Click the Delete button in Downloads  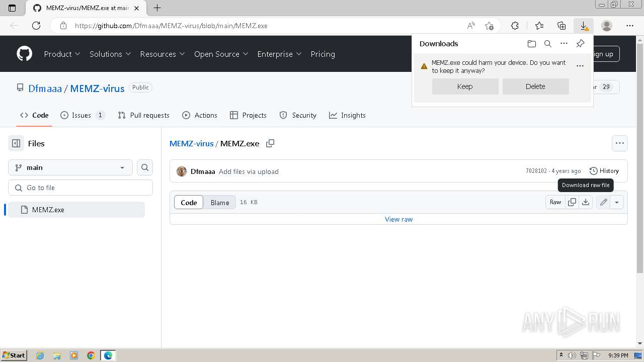535,86
